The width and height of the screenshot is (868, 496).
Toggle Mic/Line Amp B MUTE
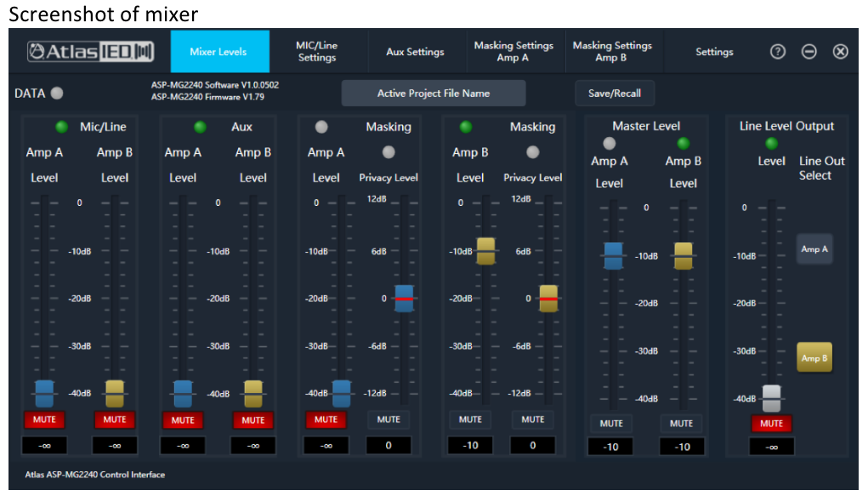pos(115,419)
